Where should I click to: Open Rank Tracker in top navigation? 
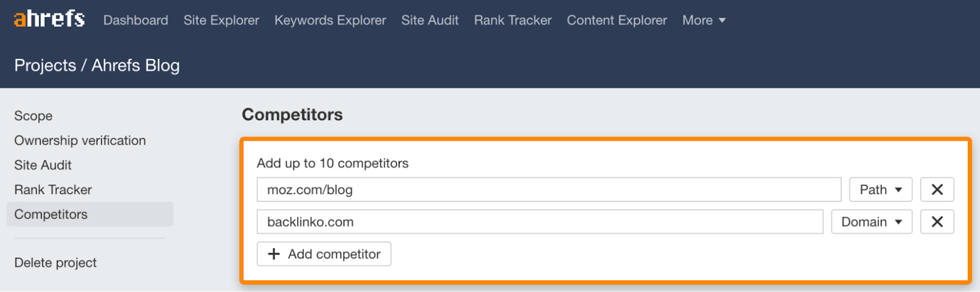(513, 20)
